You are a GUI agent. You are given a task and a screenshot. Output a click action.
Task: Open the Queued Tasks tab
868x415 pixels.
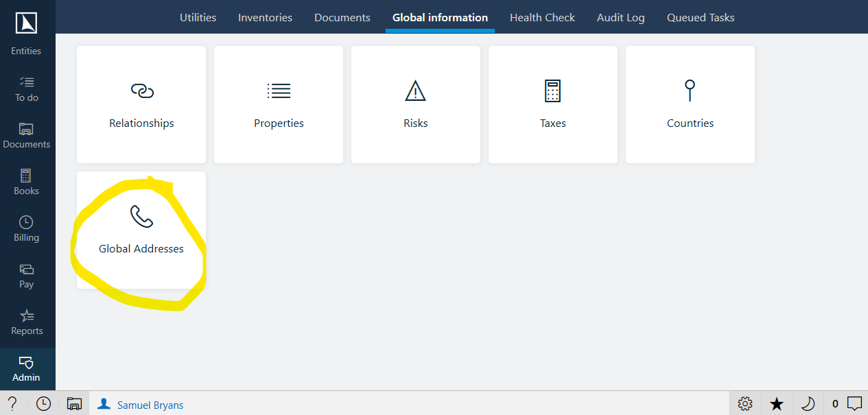(x=701, y=17)
